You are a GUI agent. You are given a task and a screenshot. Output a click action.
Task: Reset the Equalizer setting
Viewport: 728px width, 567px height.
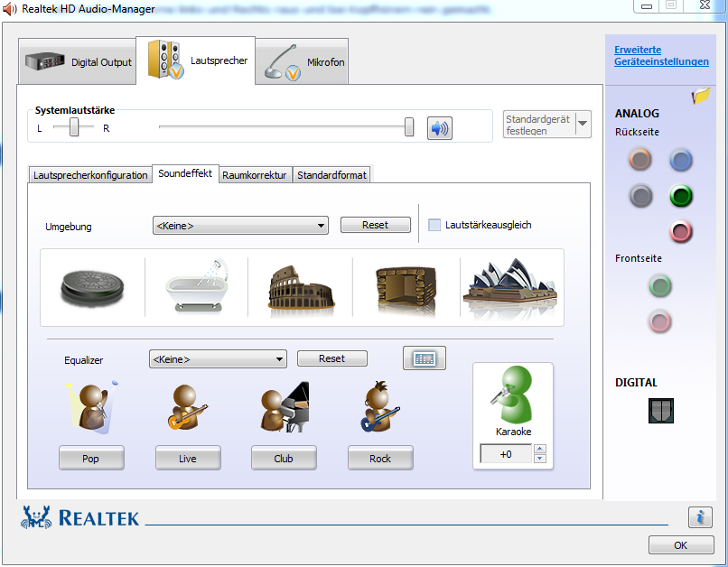tap(332, 358)
